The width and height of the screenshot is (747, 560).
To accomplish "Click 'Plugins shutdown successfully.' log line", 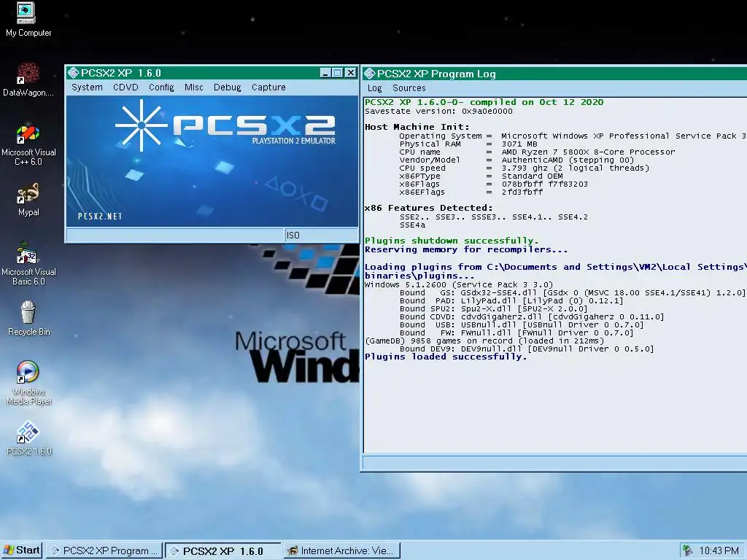I will coord(452,241).
